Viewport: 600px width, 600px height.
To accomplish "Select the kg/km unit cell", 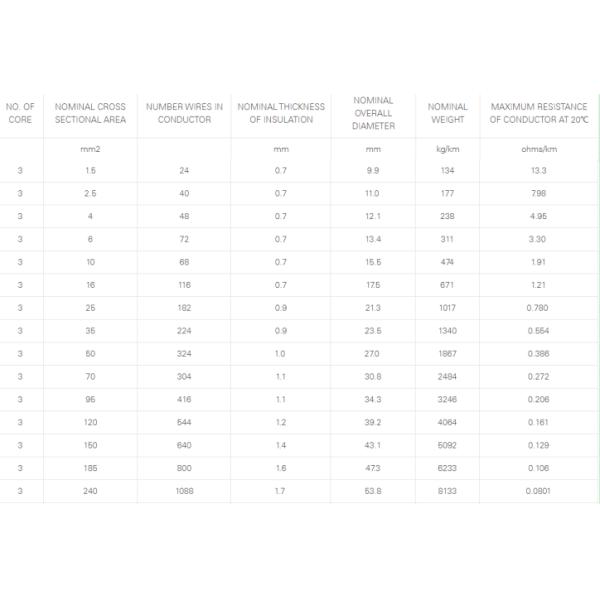I will 448,149.
